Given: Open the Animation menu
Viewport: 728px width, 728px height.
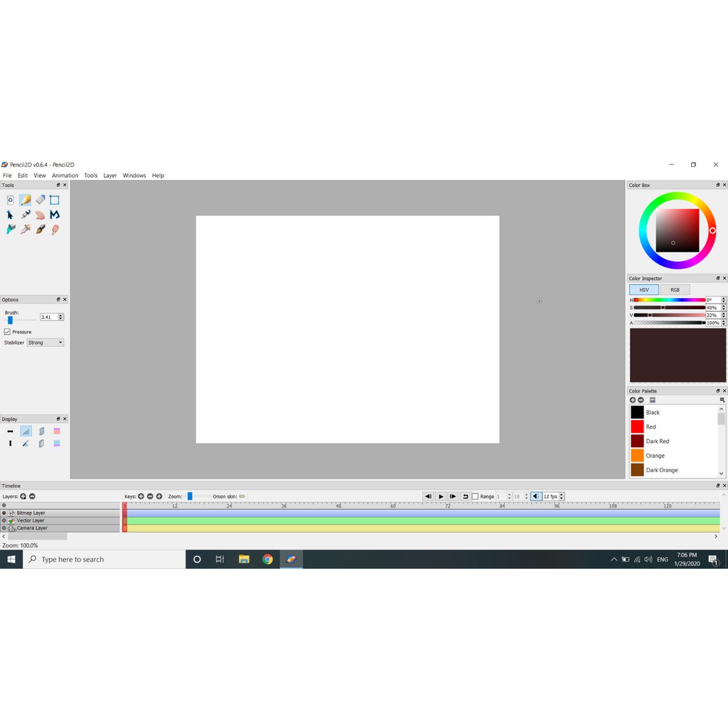Looking at the screenshot, I should point(65,176).
